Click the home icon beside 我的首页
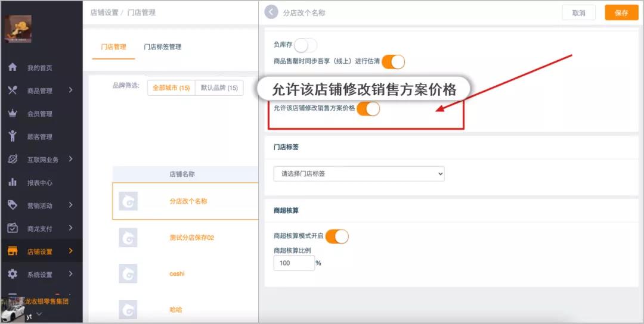 (13, 67)
